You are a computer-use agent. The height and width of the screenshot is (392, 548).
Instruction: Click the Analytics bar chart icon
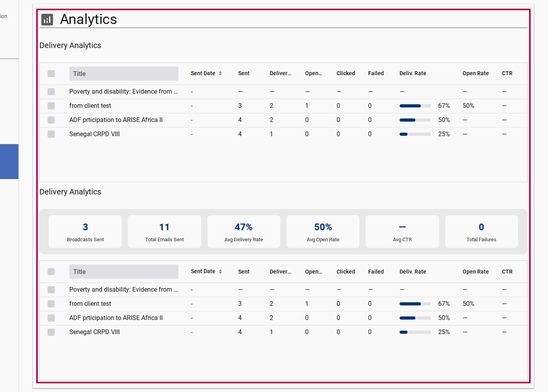coord(47,20)
